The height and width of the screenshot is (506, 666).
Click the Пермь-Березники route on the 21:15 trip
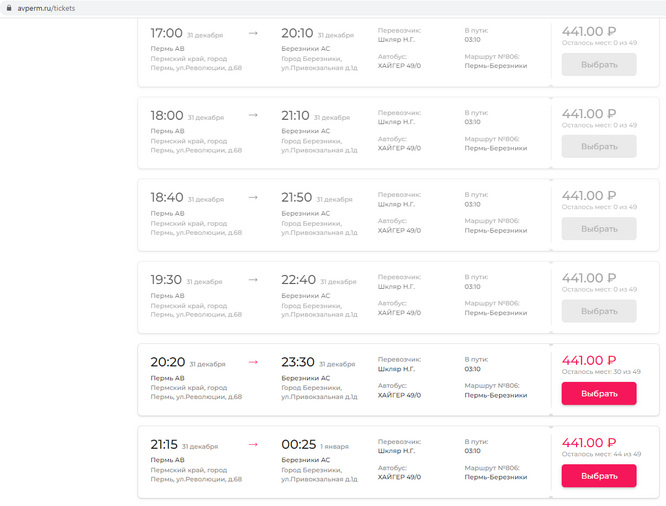[x=495, y=477]
